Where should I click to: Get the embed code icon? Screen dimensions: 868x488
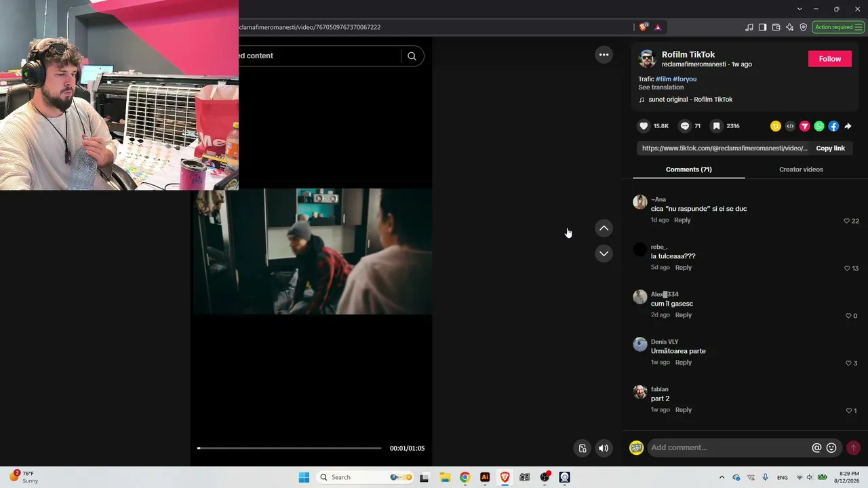coord(790,126)
